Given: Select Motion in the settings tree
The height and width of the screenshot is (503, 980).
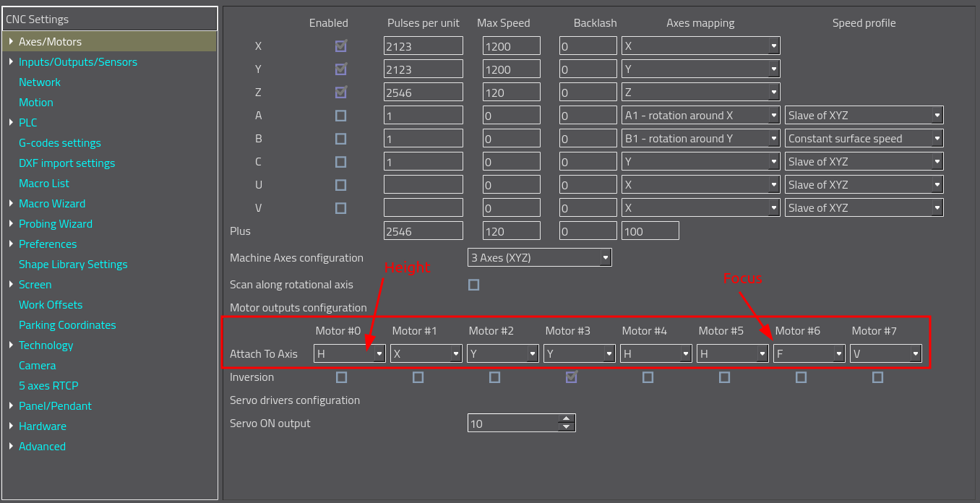Looking at the screenshot, I should tap(36, 103).
